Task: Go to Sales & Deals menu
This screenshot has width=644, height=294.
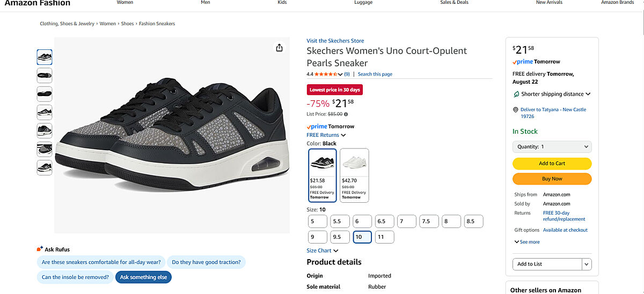Action: [454, 3]
